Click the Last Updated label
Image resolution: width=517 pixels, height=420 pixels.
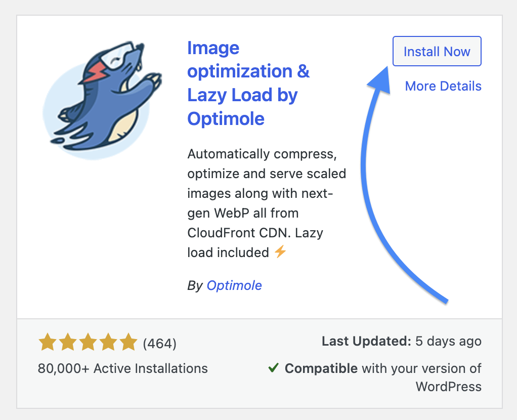tap(366, 341)
